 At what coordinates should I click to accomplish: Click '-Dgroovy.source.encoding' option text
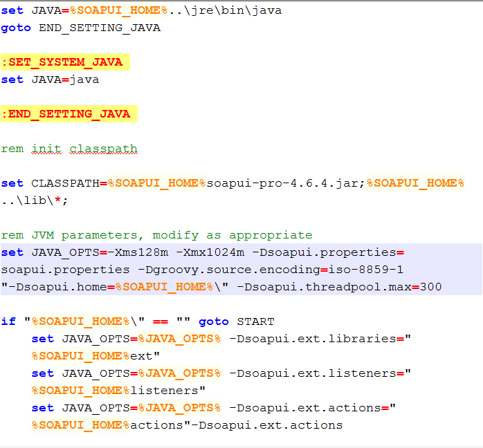229,270
